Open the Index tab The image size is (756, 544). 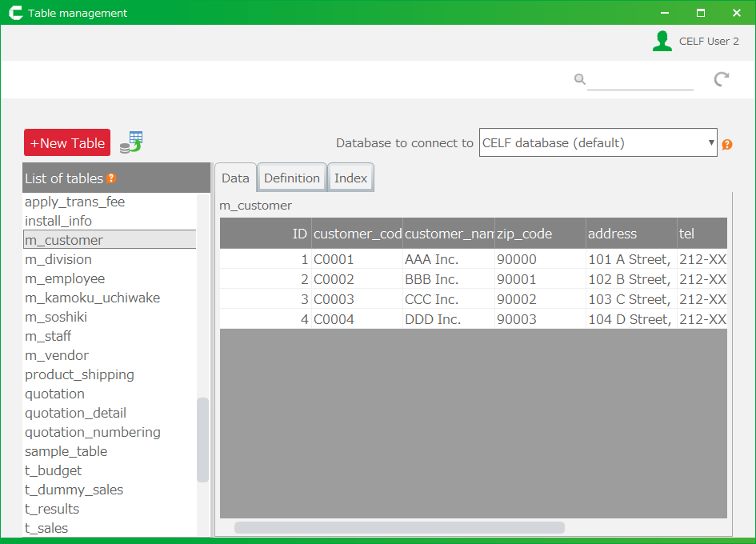point(350,178)
